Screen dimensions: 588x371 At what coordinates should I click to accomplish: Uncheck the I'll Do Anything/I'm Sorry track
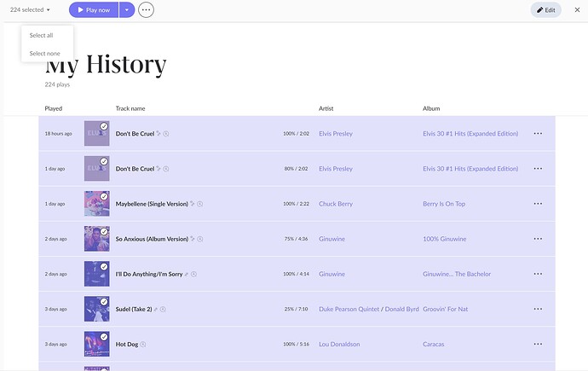click(x=104, y=267)
